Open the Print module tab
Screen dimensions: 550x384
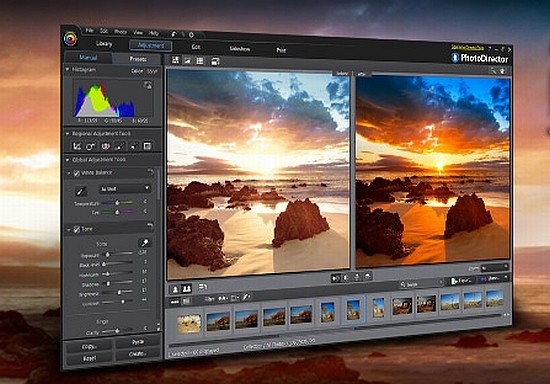click(281, 50)
